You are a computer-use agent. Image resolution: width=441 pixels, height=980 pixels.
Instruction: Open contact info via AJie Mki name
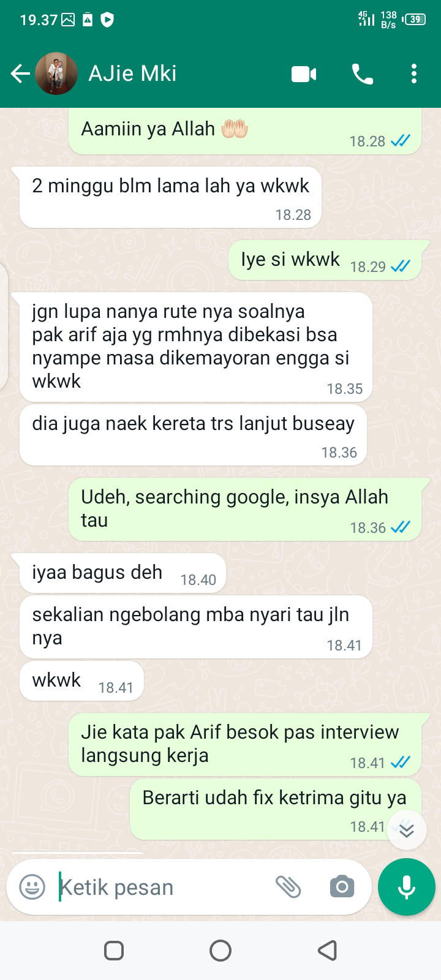pyautogui.click(x=132, y=73)
